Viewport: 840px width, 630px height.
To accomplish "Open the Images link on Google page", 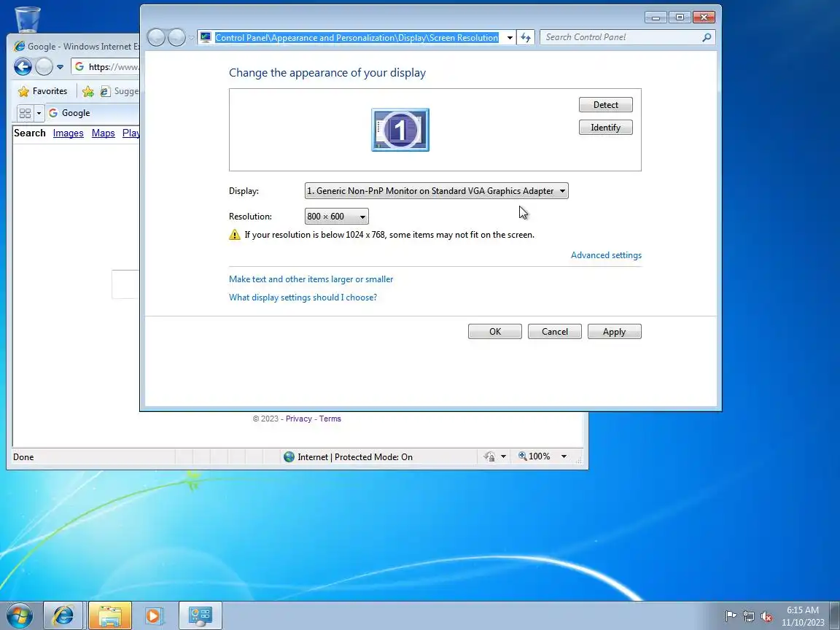I will (68, 133).
